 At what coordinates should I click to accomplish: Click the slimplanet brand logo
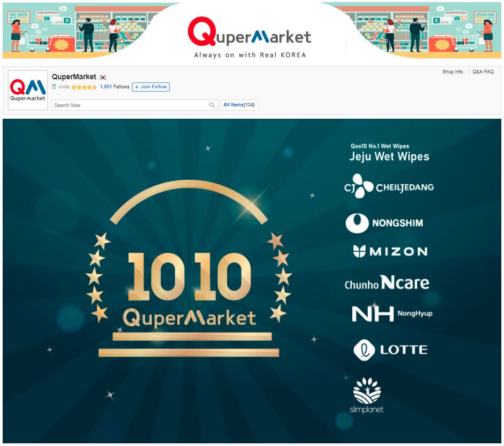point(367,395)
